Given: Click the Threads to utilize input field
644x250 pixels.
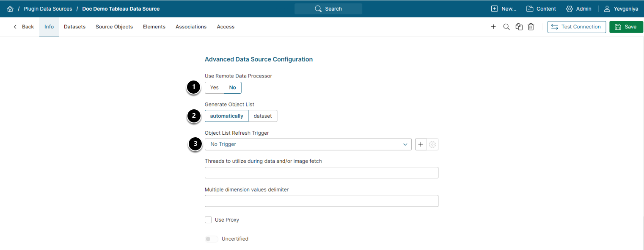Looking at the screenshot, I should tap(321, 173).
